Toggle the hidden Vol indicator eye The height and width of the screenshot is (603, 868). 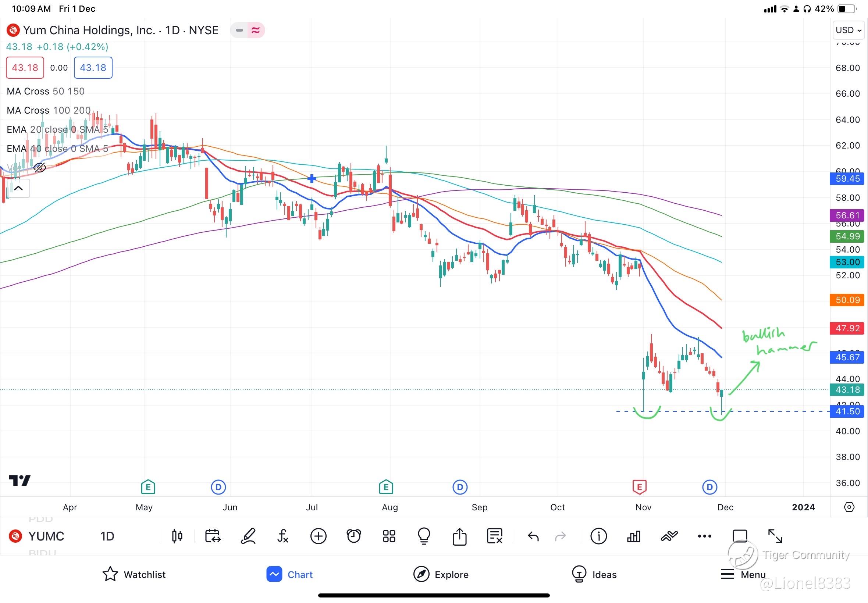click(39, 167)
